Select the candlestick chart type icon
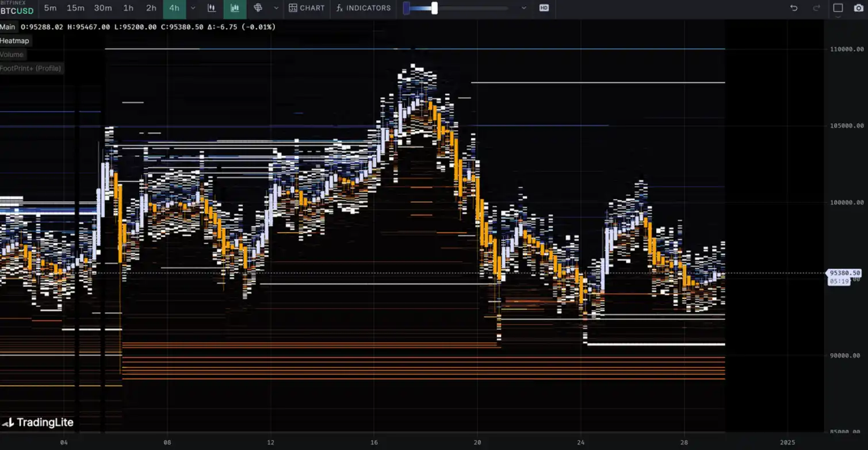This screenshot has width=868, height=450. click(212, 8)
